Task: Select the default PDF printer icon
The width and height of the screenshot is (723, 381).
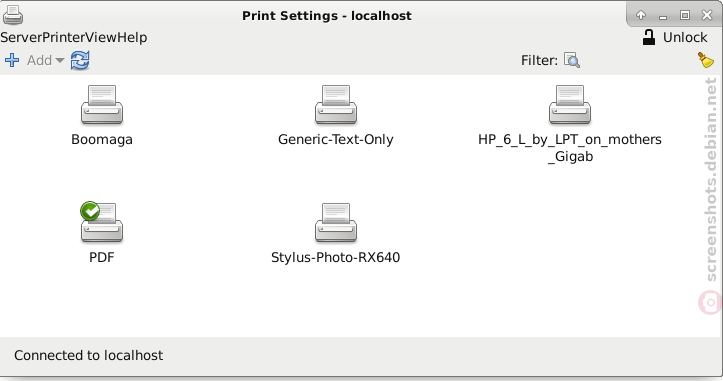Action: (x=101, y=222)
